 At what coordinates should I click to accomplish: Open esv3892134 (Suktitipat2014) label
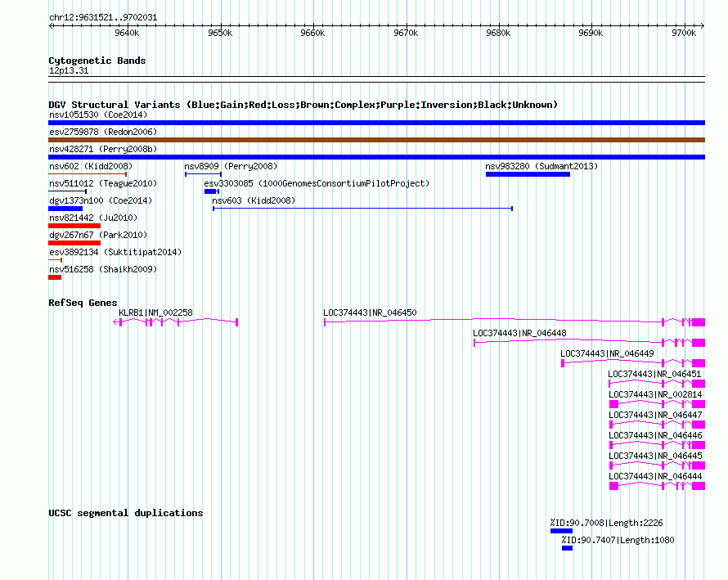[x=115, y=252]
